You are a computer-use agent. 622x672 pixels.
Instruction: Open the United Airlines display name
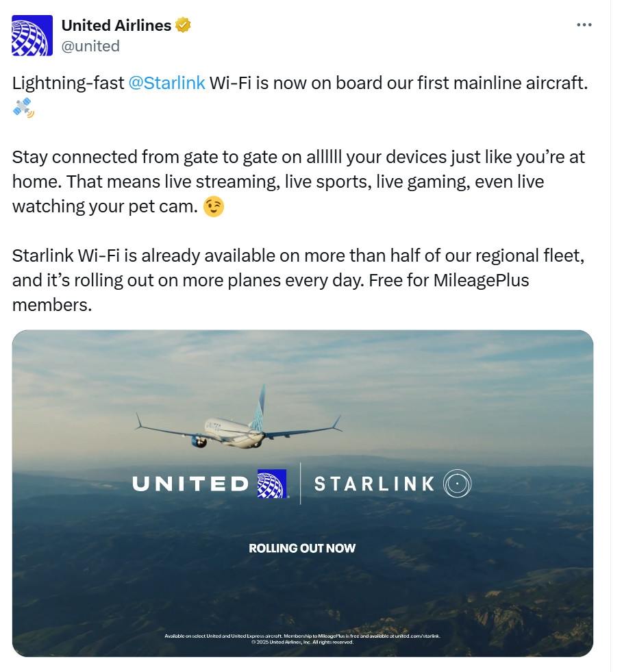click(x=116, y=25)
